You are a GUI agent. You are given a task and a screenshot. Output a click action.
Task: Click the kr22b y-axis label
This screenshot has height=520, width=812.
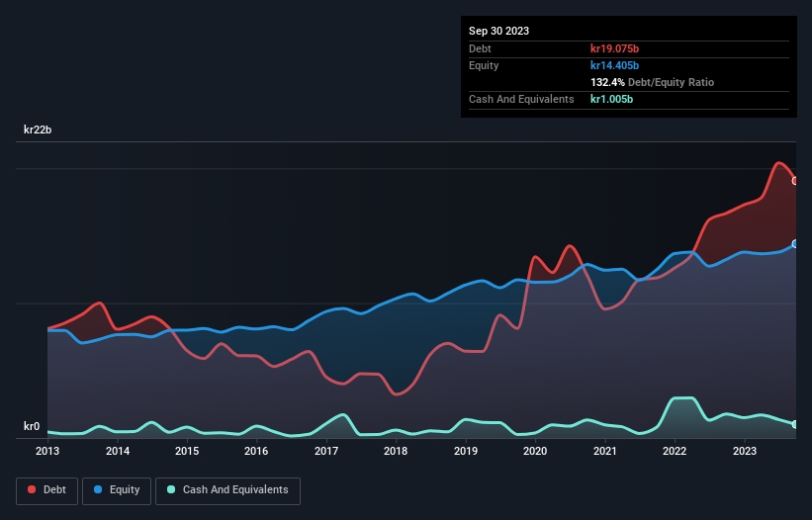(38, 130)
